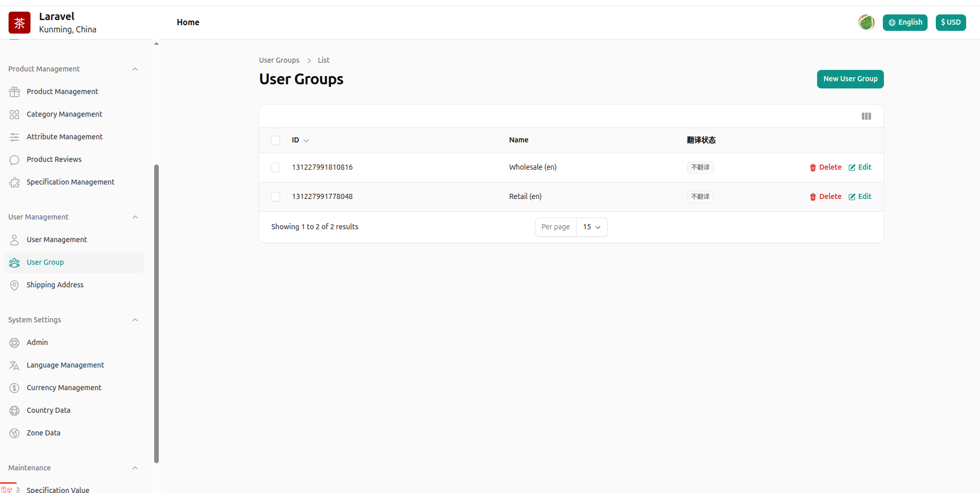Tick the Retail (en) row checkbox
The height and width of the screenshot is (493, 980).
tap(275, 197)
